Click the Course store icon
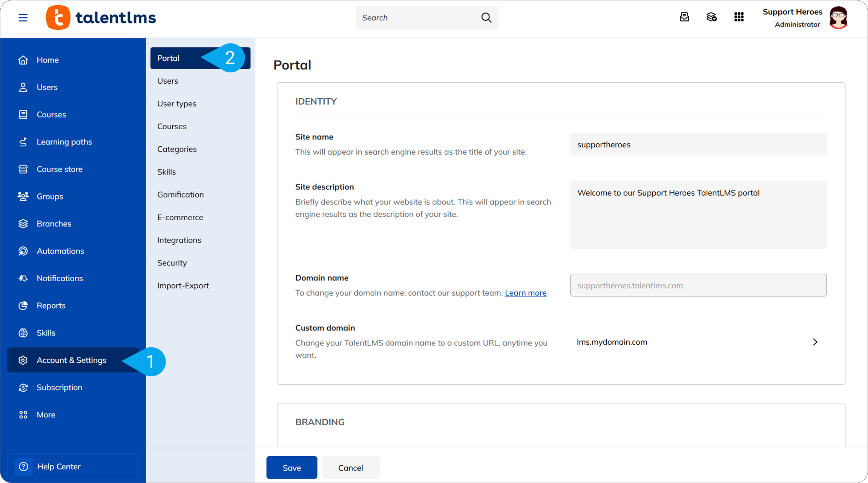Viewport: 868px width, 483px height. tap(23, 169)
